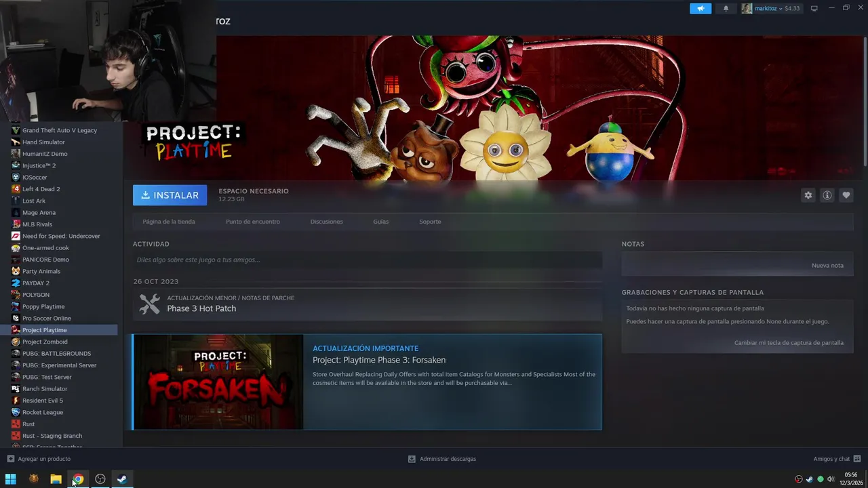
Task: Select PUBG: BATTLEGROUNDS in the library list
Action: pos(56,353)
